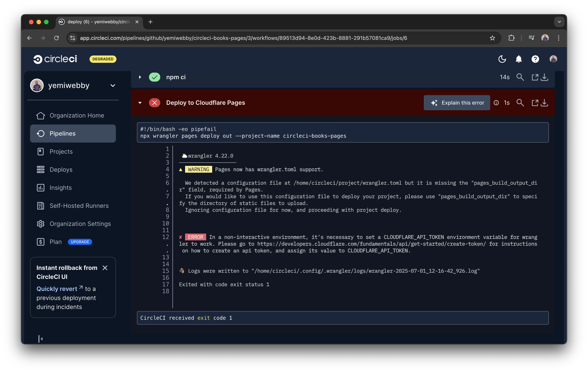Screen dimensions: 588x372
Task: Open Organization Settings
Action: [x=73, y=224]
